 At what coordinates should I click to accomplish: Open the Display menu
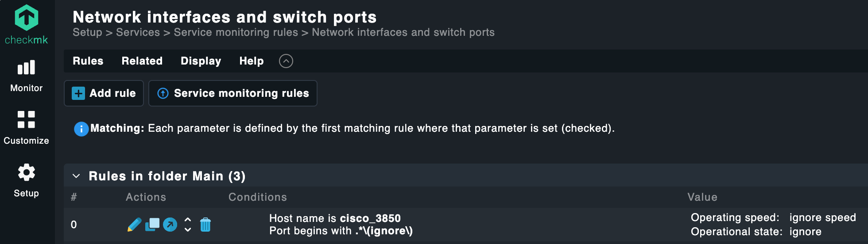(201, 61)
